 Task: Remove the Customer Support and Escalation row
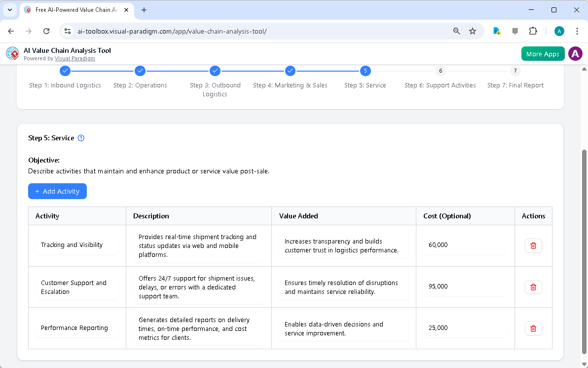[533, 286]
